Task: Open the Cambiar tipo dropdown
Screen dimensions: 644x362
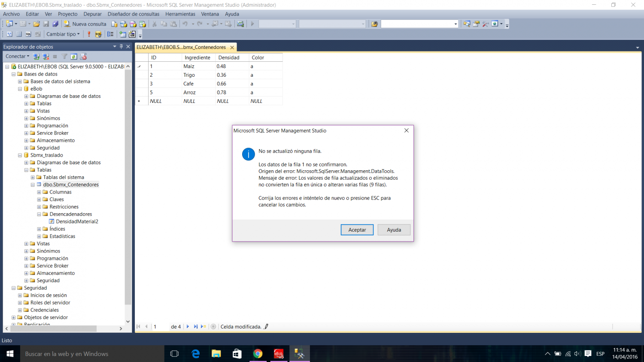Action: tap(63, 34)
